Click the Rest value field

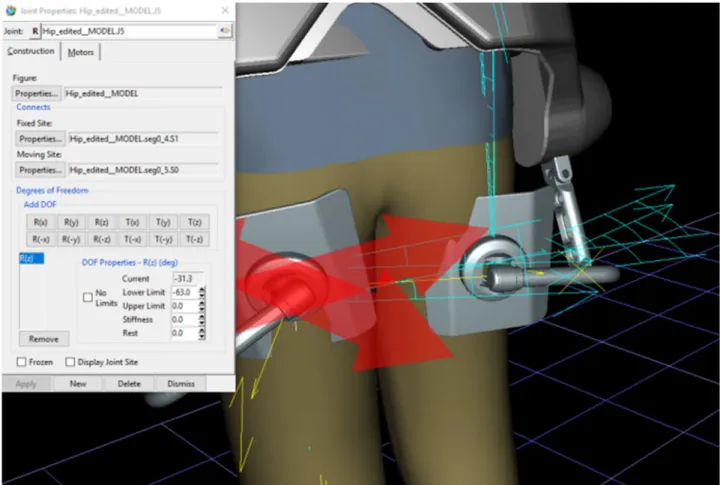click(x=185, y=333)
